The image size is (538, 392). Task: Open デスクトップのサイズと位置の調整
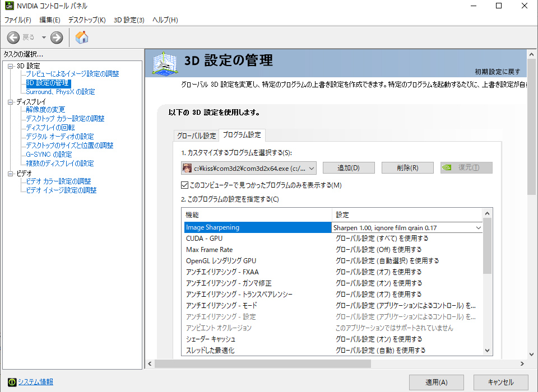(69, 145)
